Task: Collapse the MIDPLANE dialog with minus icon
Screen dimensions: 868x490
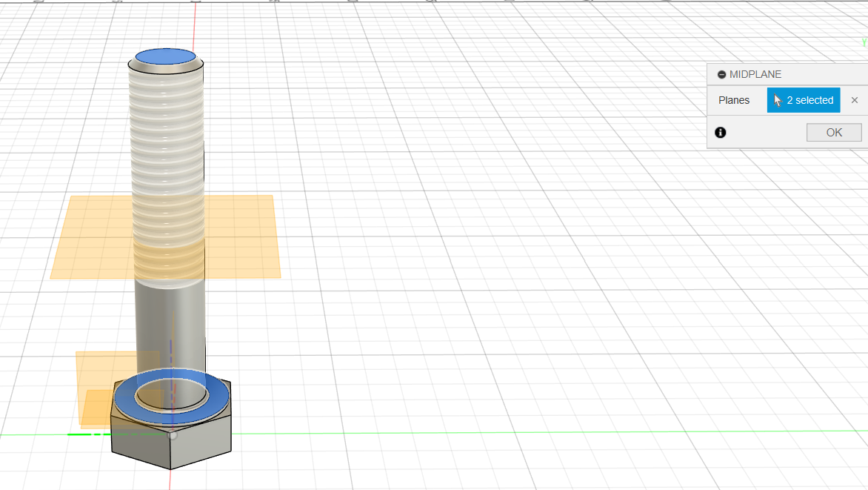Action: [x=721, y=75]
